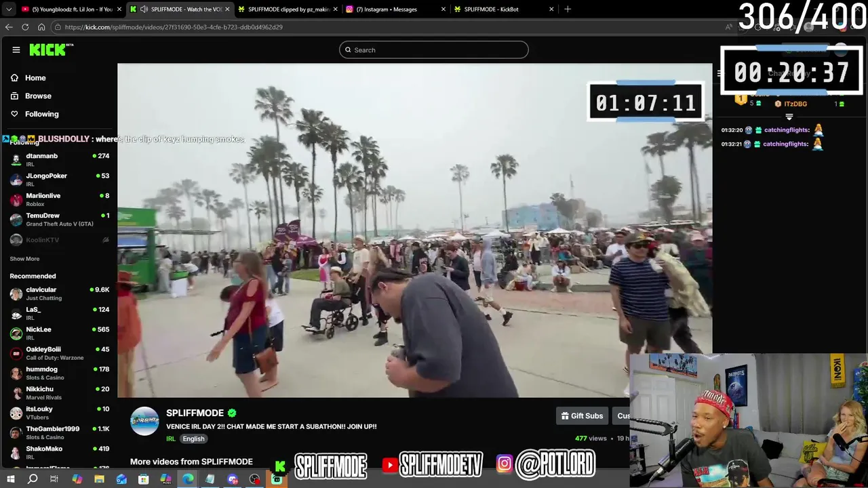Image resolution: width=868 pixels, height=488 pixels.
Task: Open JLongoPoker's channel in following list
Action: (60, 179)
